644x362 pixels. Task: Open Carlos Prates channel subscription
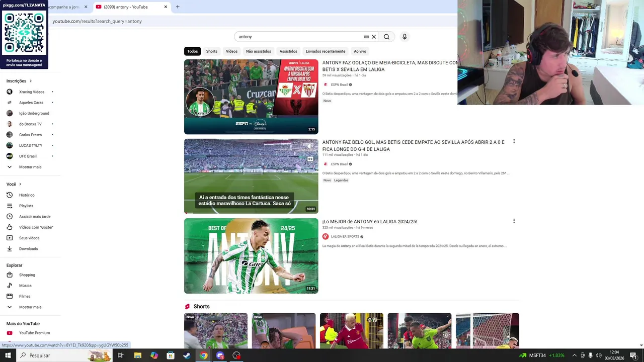[x=30, y=135]
